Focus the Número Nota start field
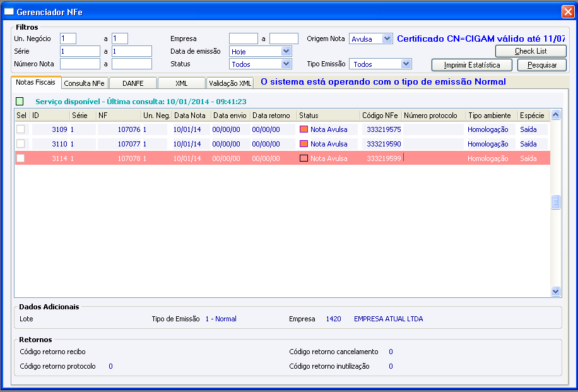This screenshot has height=392, width=578. [80, 64]
